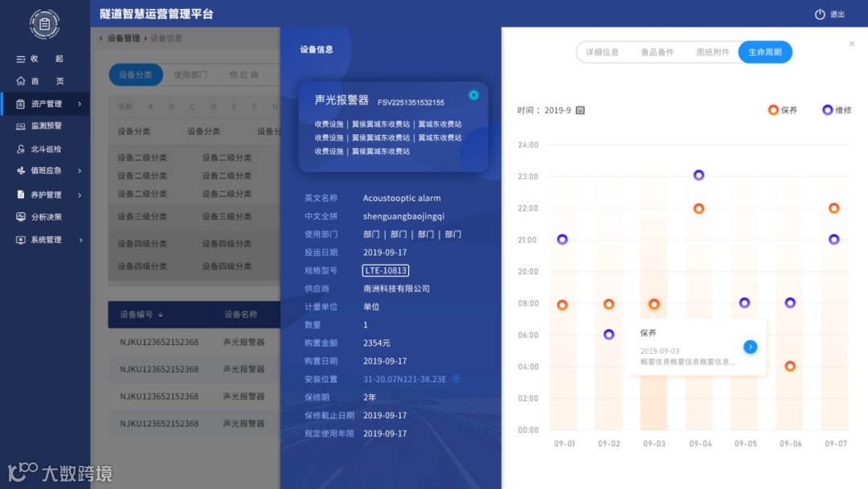Click the 北斗巡检 person icon
The height and width of the screenshot is (489, 868).
20,149
